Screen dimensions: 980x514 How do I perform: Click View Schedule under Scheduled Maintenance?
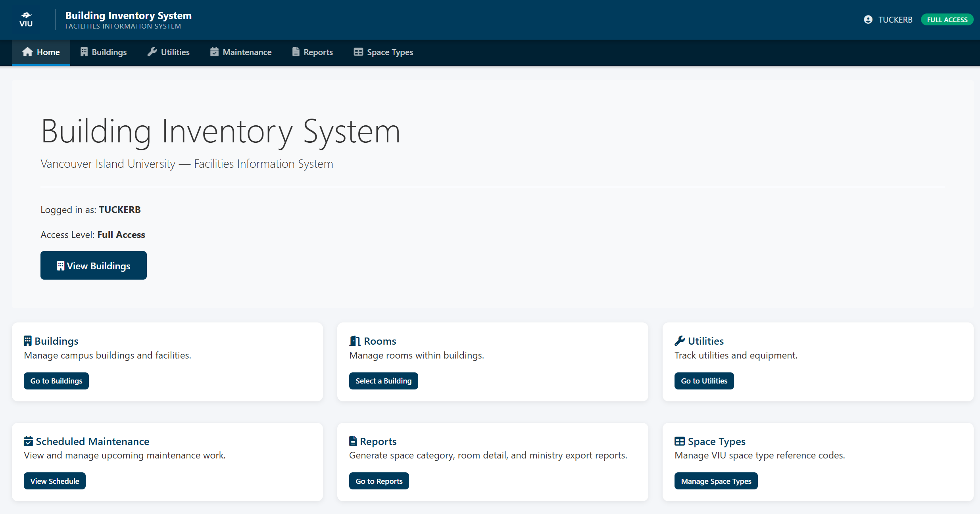[54, 481]
